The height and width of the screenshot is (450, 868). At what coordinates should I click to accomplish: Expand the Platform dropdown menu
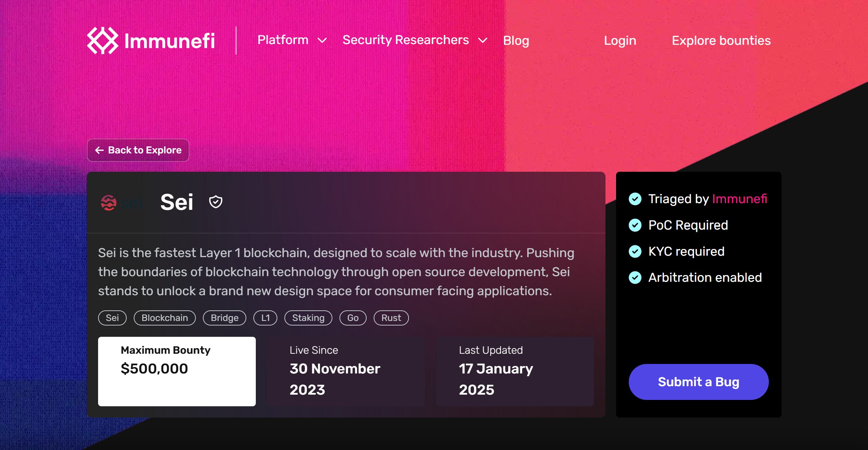pos(283,40)
